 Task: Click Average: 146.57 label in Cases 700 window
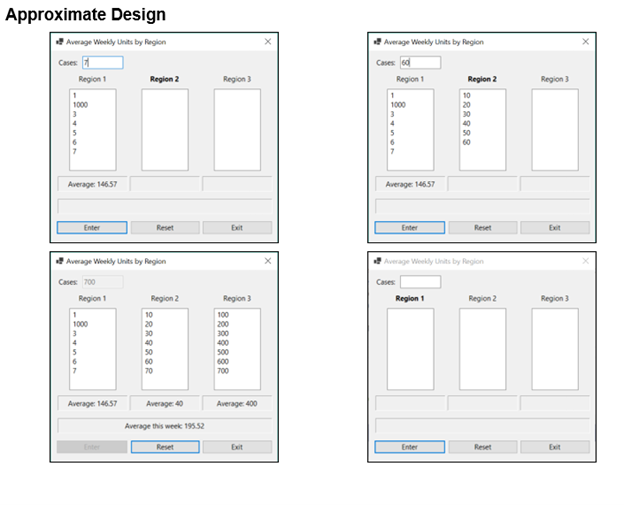click(92, 404)
